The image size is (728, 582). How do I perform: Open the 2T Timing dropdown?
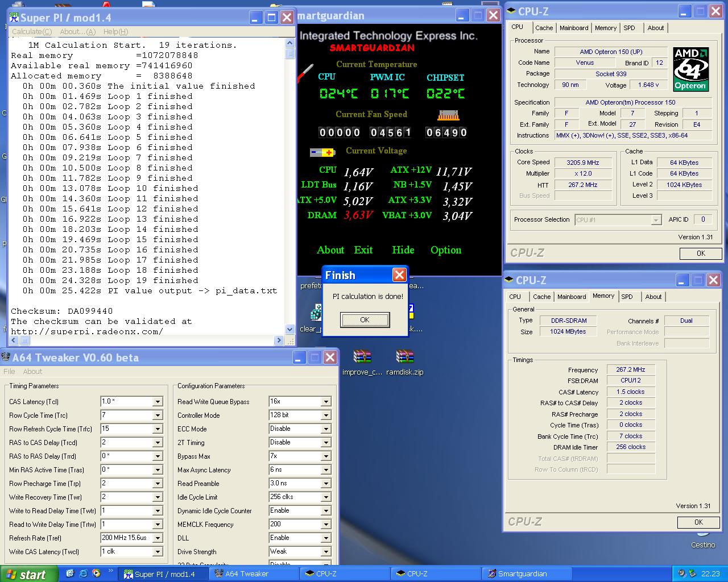tap(326, 443)
